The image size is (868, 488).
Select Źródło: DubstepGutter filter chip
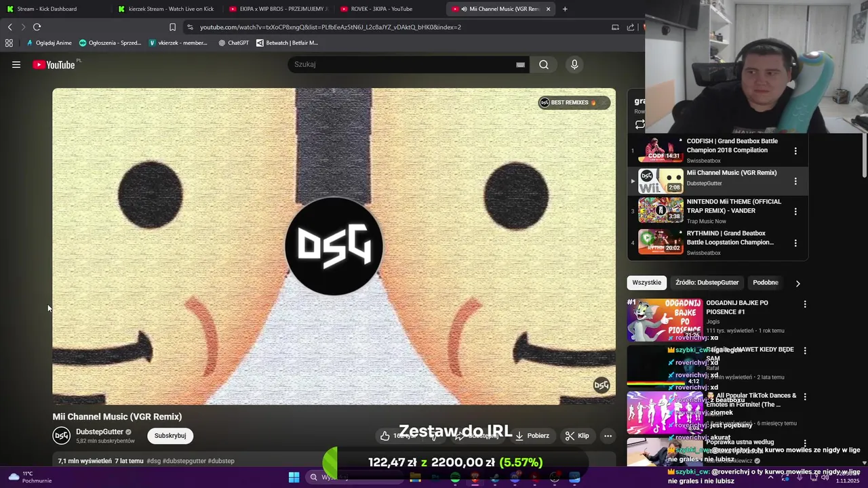coord(707,283)
